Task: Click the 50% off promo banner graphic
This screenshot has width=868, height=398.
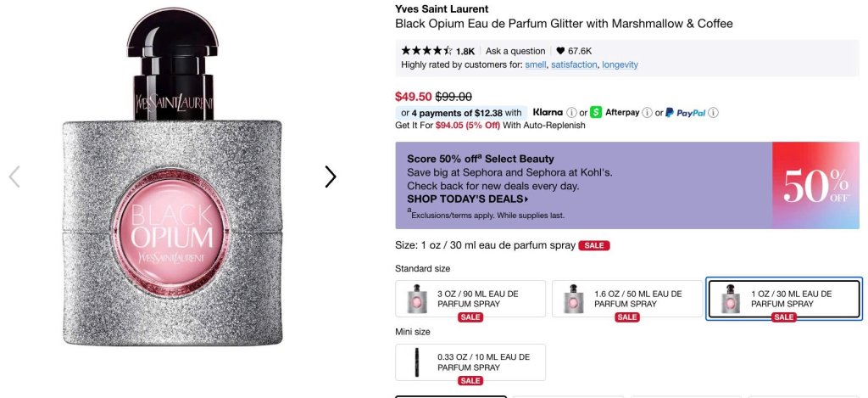Action: coord(815,185)
